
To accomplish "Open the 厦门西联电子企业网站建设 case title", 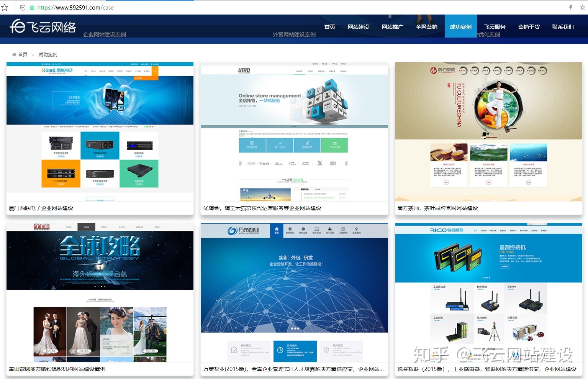I will tap(41, 208).
